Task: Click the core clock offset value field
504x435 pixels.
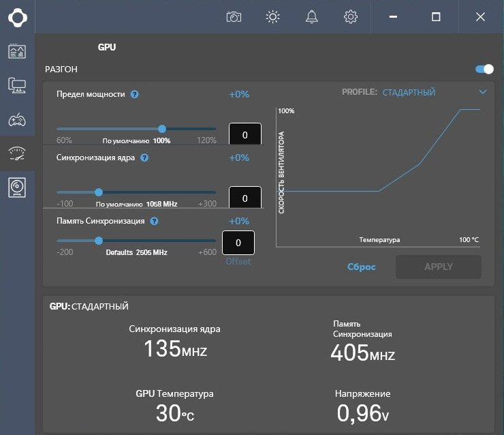Action: pos(245,198)
